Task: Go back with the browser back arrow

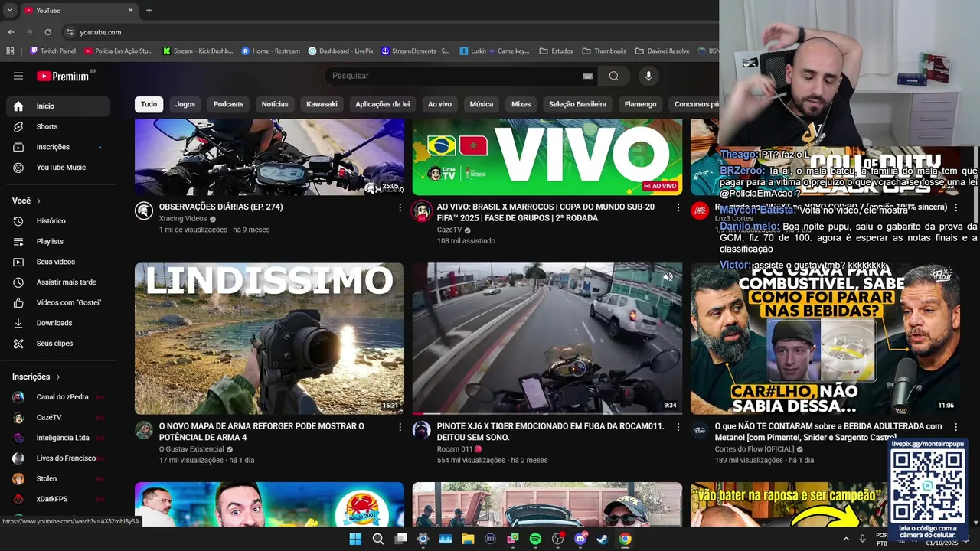Action: coord(11,32)
